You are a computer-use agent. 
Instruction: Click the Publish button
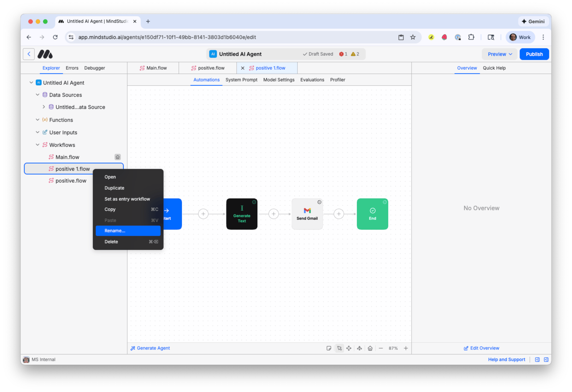[534, 54]
